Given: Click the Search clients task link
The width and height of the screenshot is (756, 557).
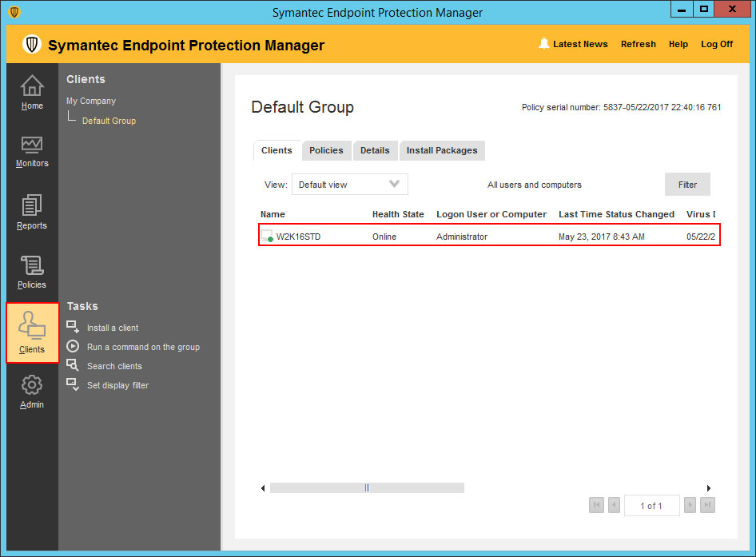Looking at the screenshot, I should pyautogui.click(x=115, y=366).
